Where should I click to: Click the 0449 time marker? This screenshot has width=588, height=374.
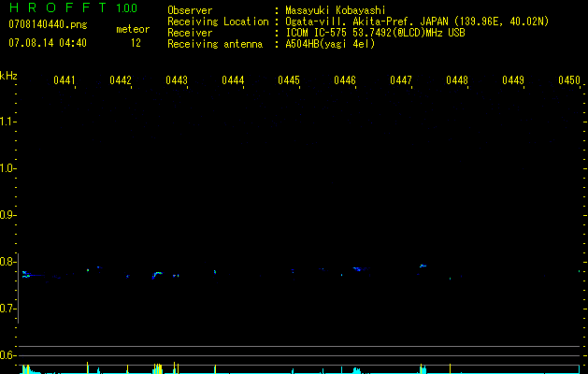point(513,80)
